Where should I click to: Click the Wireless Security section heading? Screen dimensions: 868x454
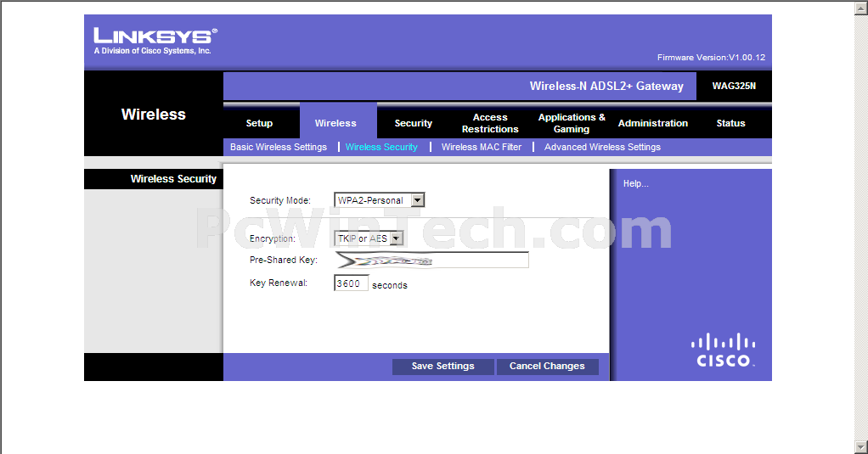173,178
